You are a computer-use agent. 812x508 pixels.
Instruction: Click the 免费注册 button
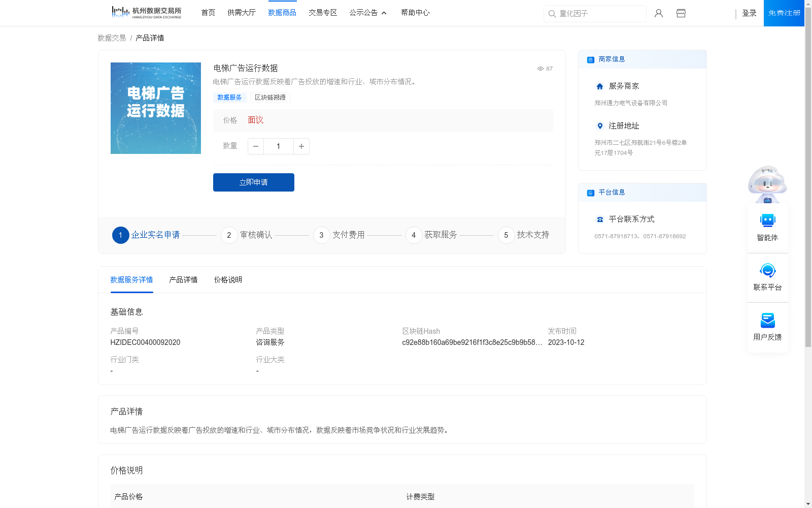(784, 13)
